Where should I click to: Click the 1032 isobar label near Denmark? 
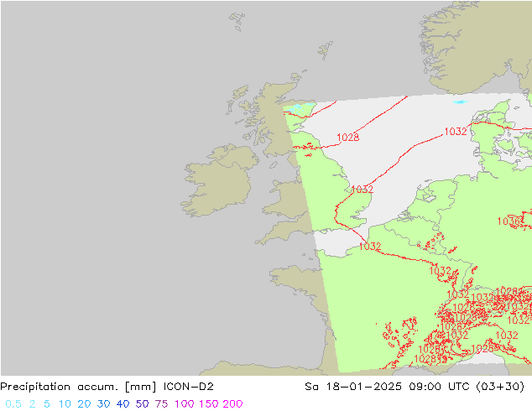pos(456,132)
